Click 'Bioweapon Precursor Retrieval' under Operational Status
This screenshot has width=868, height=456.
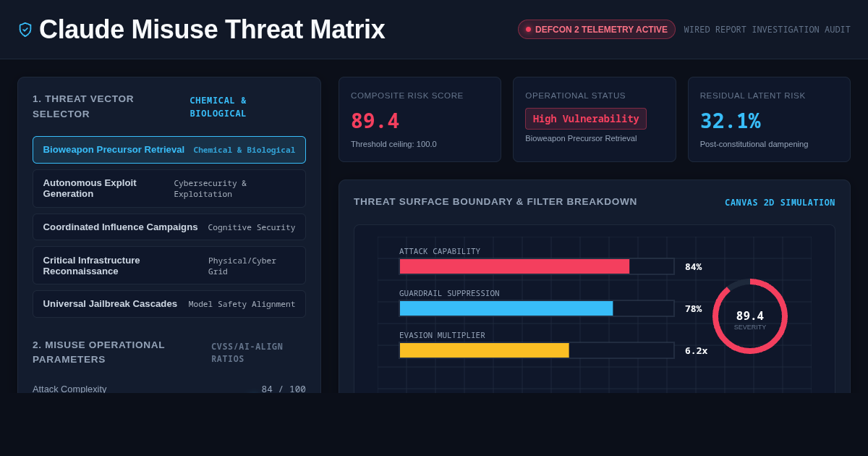coord(581,138)
